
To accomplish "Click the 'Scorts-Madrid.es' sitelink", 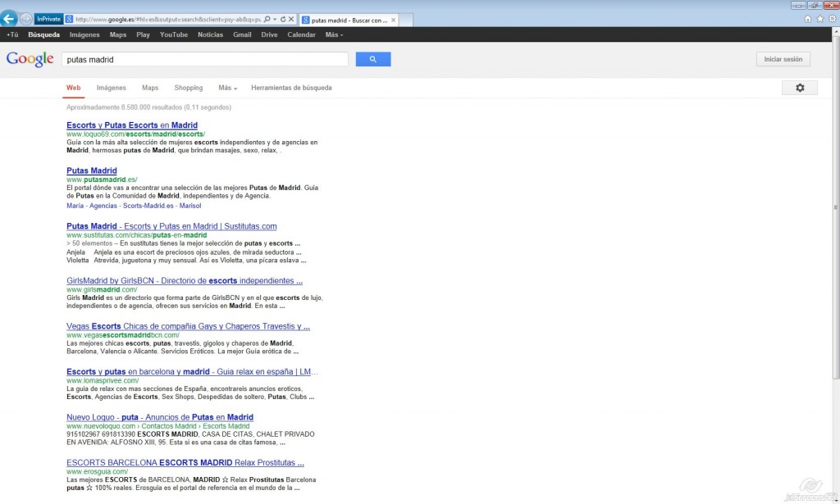I will [148, 206].
